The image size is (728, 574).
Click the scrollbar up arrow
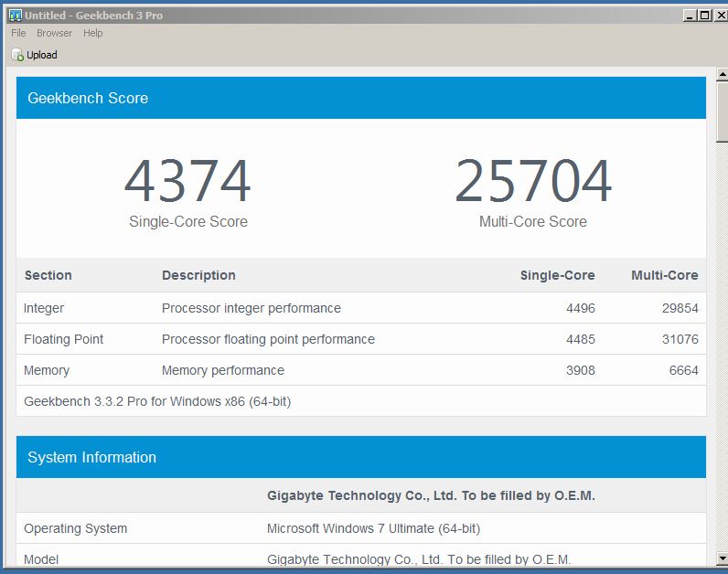click(x=722, y=74)
